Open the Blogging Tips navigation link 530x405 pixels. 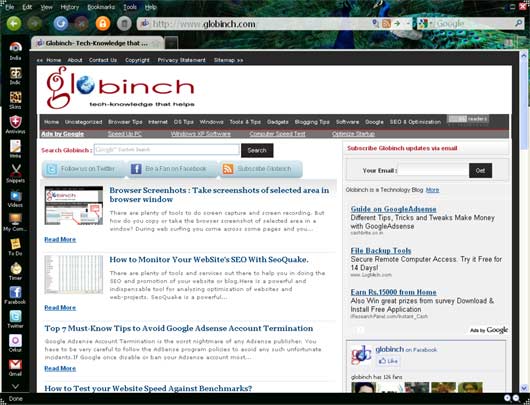(312, 122)
